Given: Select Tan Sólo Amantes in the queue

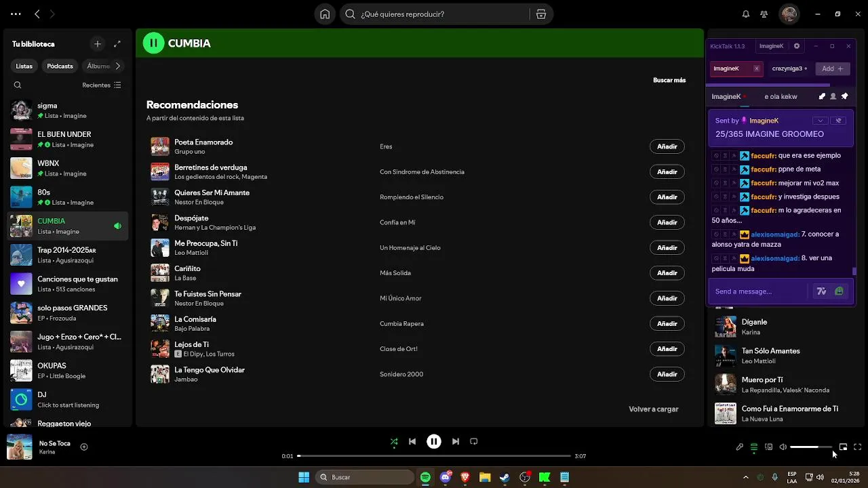Looking at the screenshot, I should 783,355.
